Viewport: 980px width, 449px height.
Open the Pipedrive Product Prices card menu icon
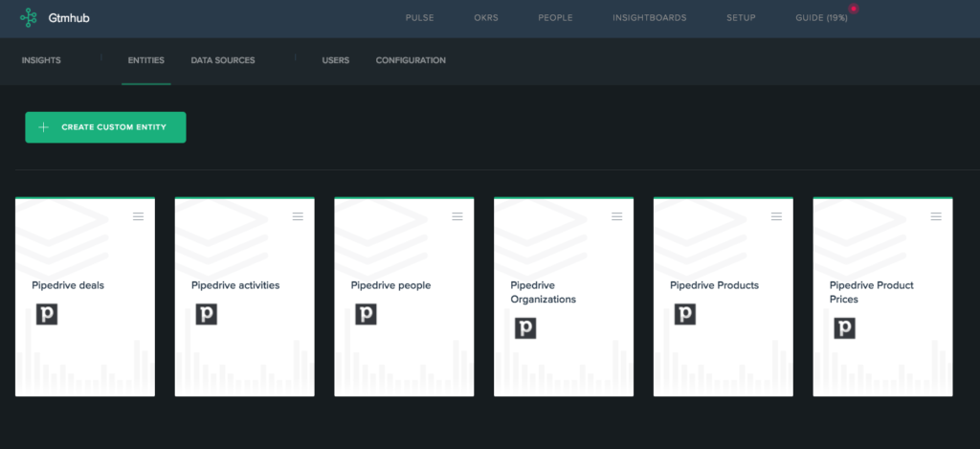tap(936, 216)
